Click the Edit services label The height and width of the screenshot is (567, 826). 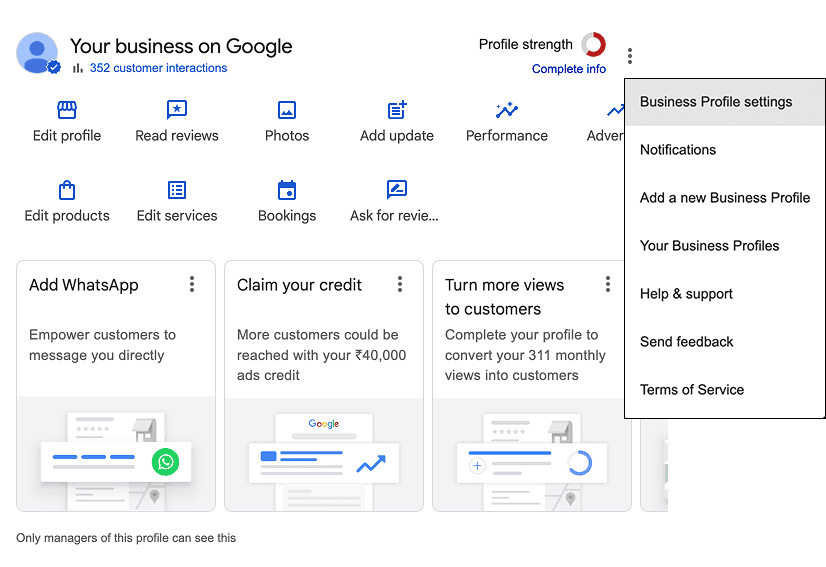point(177,216)
